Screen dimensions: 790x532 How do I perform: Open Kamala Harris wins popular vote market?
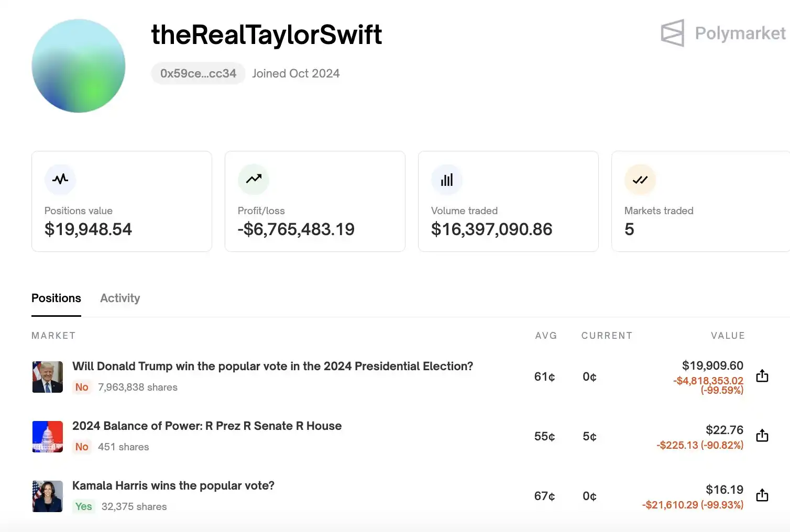(x=173, y=485)
